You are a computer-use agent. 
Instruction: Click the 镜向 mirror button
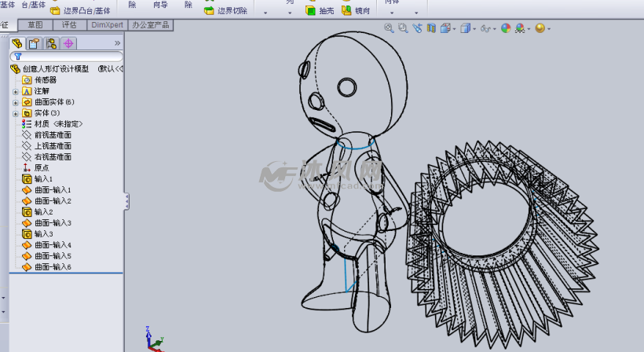[x=356, y=11]
